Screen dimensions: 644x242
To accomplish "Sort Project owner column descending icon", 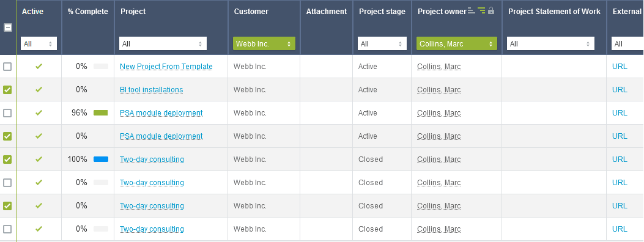I will 481,11.
